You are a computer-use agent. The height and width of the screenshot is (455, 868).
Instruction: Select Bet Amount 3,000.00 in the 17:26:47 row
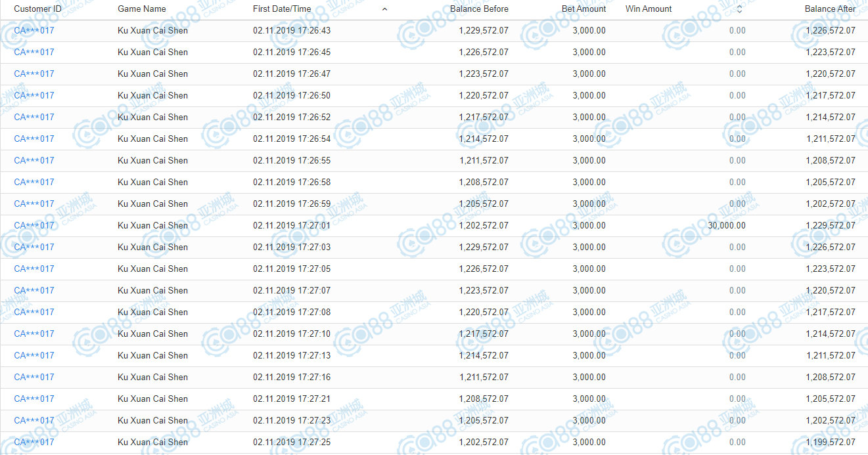point(589,74)
